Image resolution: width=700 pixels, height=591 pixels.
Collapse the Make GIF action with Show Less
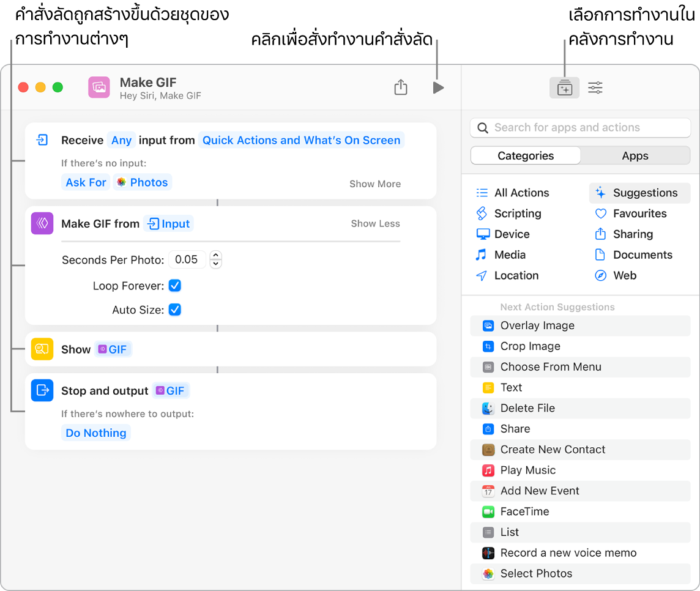tap(375, 224)
